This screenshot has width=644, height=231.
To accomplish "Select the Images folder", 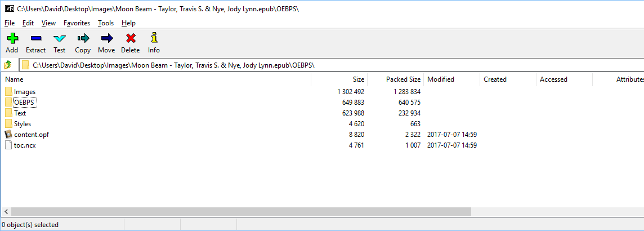I will click(24, 92).
